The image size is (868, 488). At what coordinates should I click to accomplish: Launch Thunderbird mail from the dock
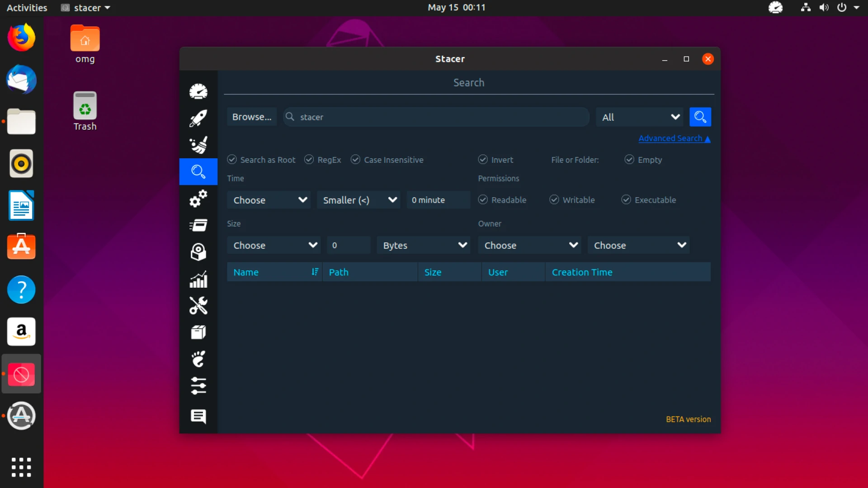coord(21,80)
